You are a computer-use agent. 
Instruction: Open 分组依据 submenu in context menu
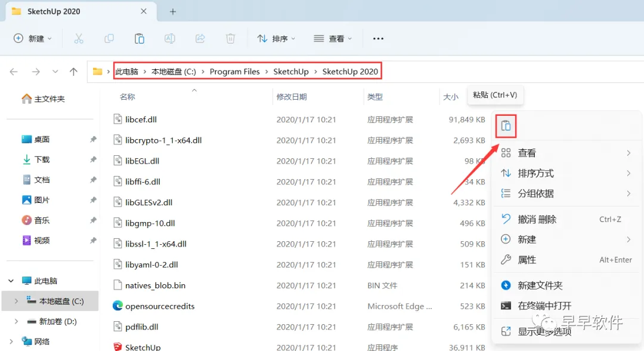(x=566, y=193)
